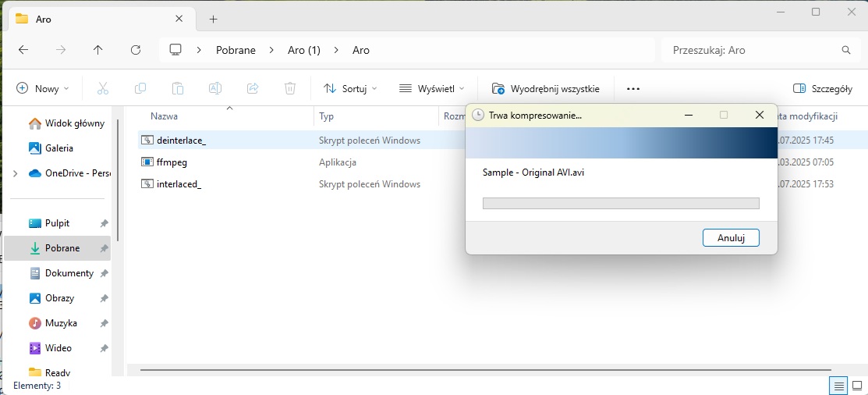Screen dimensions: 868x395
Task: Click the Cut scissors icon
Action: pos(102,88)
